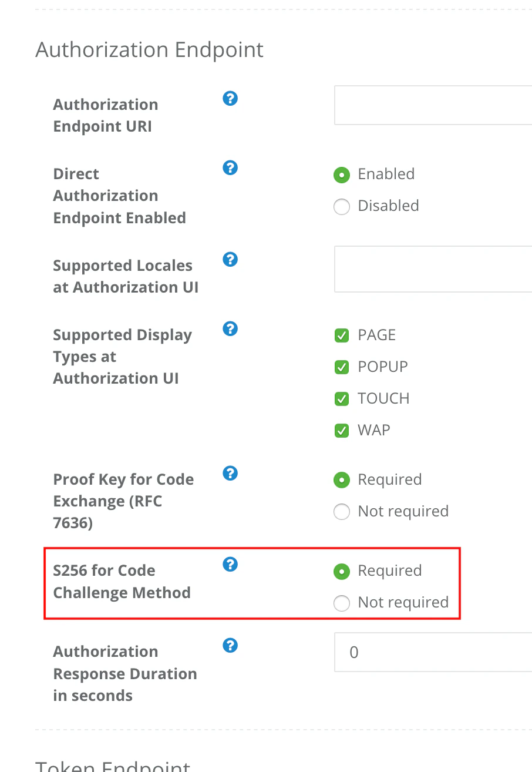Show help for Proof Key for Code Exchange
532x772 pixels.
click(230, 473)
